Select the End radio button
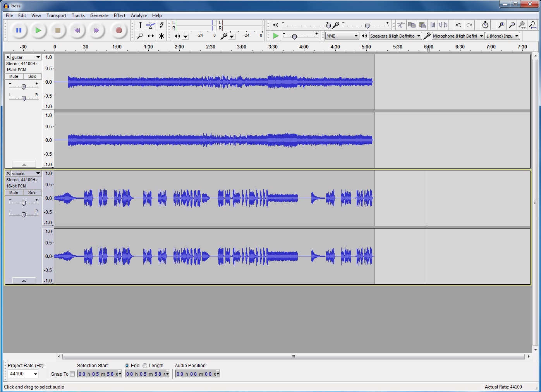The height and width of the screenshot is (392, 541). point(127,366)
